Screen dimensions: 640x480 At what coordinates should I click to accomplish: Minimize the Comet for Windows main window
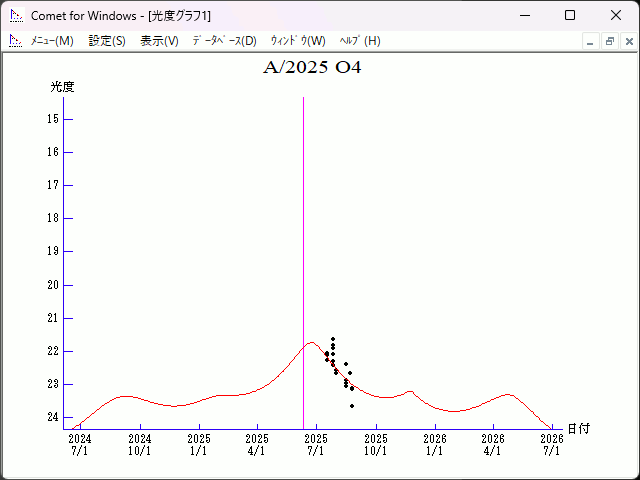tap(524, 16)
